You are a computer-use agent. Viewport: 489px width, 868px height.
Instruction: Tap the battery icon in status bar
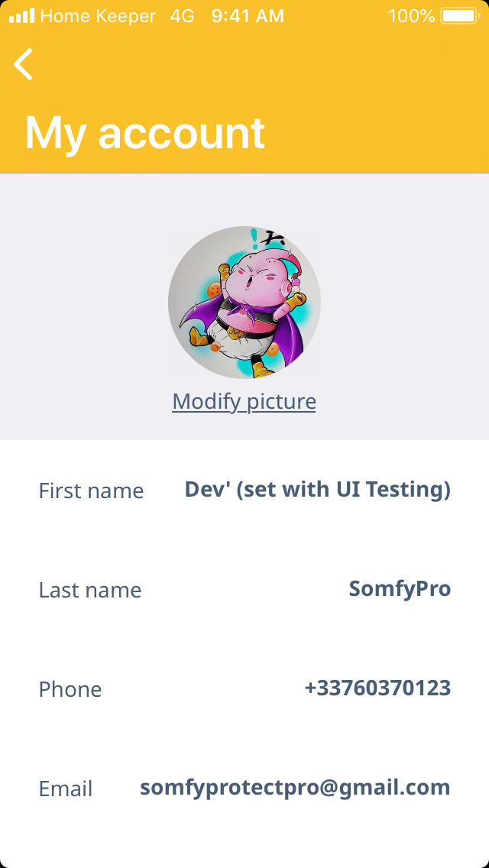point(458,16)
